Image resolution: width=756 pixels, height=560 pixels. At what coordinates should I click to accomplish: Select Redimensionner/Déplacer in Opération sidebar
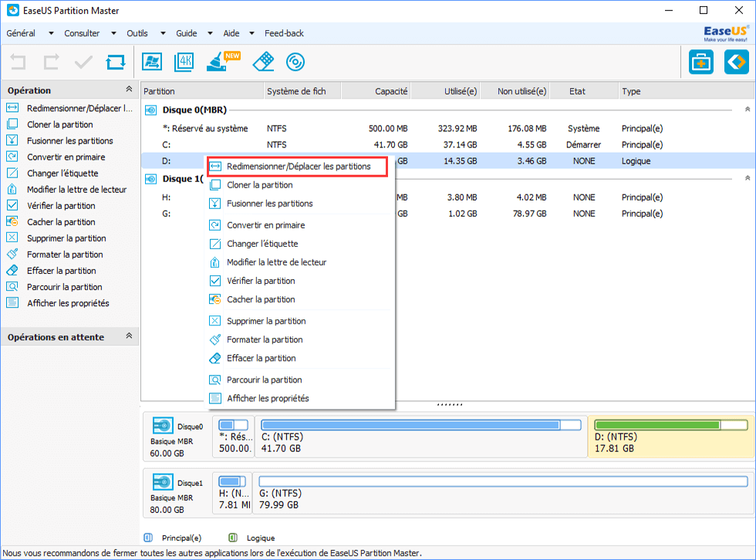tap(70, 109)
